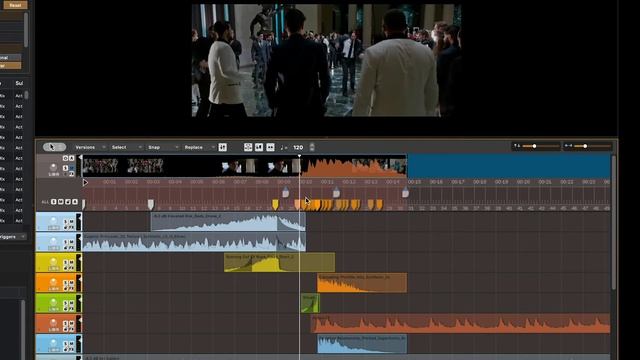640x360 pixels.
Task: Click the first video thumbnail in video track
Action: tap(100, 166)
